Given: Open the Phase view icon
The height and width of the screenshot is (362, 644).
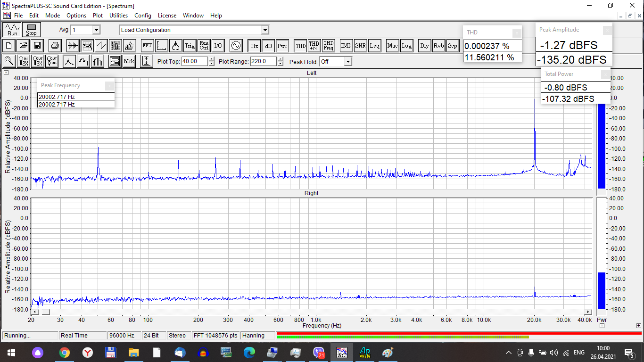Looking at the screenshot, I should 101,46.
